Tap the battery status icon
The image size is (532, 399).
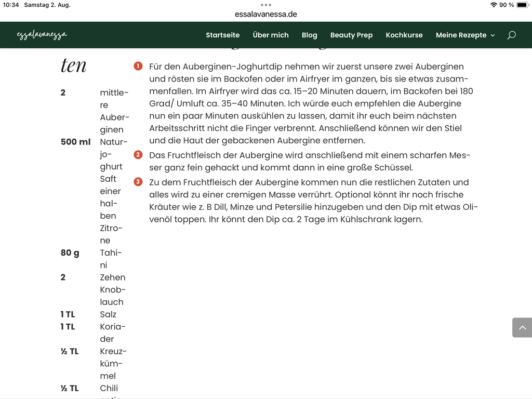tap(523, 5)
